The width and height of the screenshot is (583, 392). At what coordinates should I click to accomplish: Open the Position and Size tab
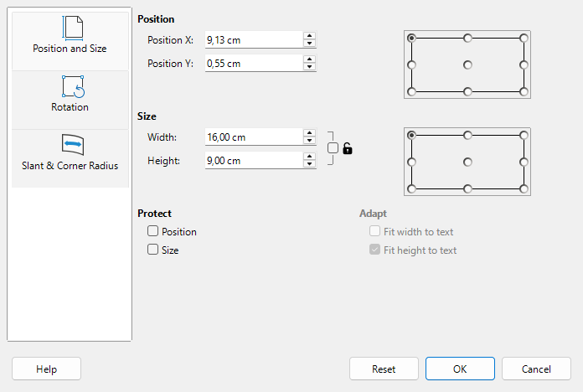click(70, 41)
